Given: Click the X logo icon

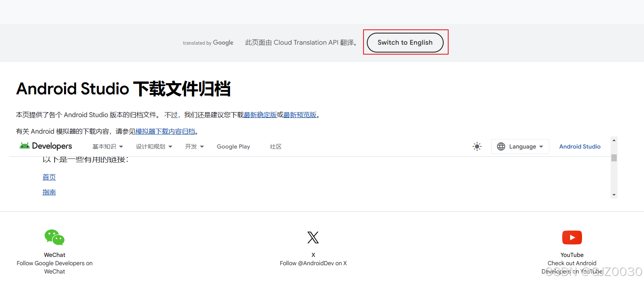Looking at the screenshot, I should 313,237.
